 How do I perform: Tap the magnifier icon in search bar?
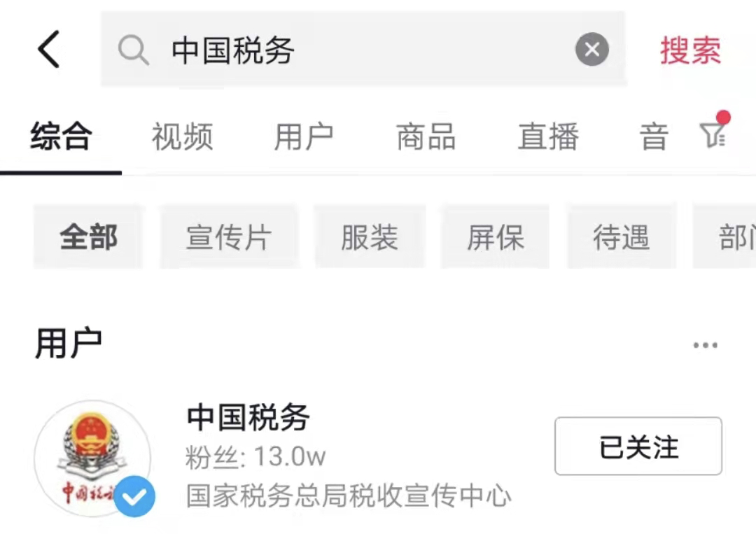[133, 50]
